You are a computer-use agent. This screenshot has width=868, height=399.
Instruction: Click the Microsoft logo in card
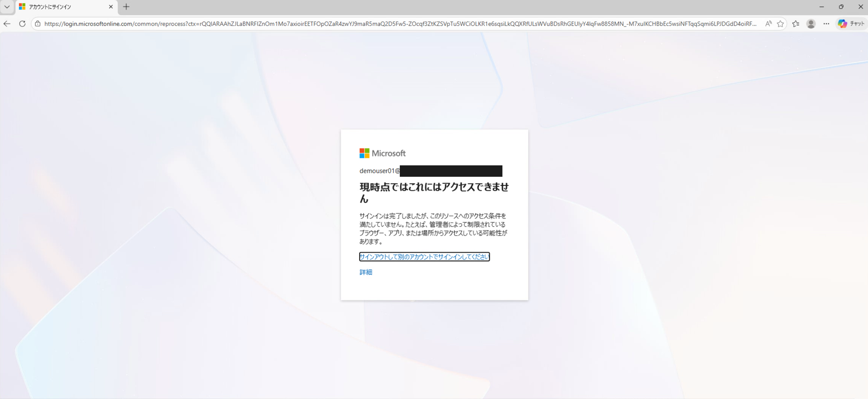click(x=382, y=153)
